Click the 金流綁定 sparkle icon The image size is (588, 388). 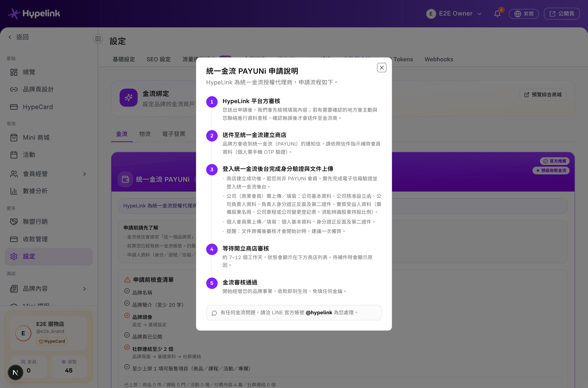[x=129, y=97]
